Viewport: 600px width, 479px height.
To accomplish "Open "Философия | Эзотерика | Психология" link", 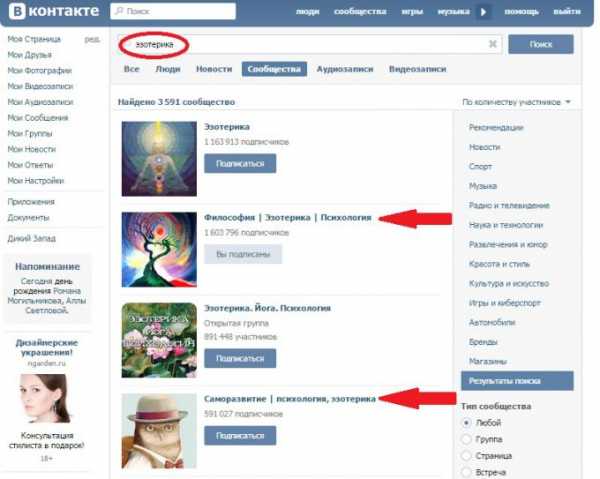I will click(288, 218).
